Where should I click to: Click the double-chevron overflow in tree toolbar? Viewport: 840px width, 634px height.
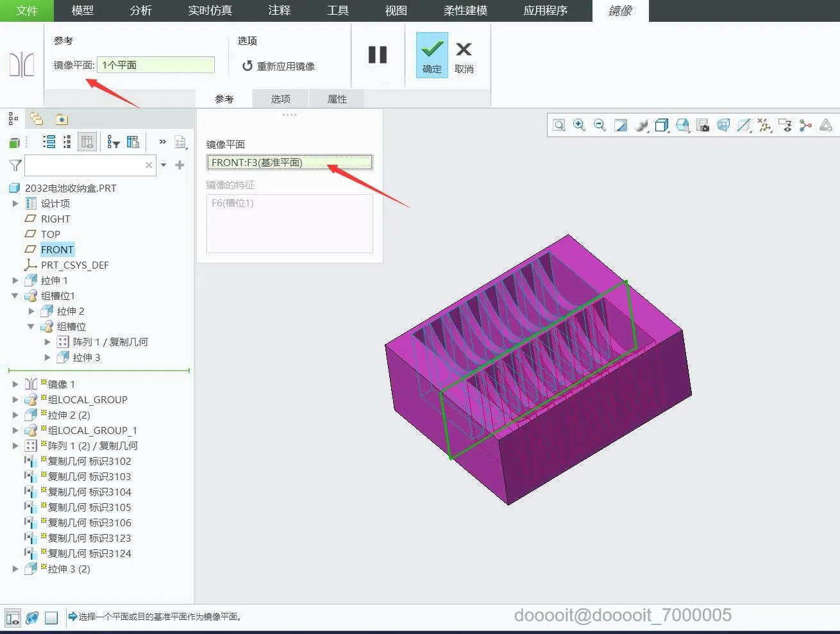coord(162,142)
